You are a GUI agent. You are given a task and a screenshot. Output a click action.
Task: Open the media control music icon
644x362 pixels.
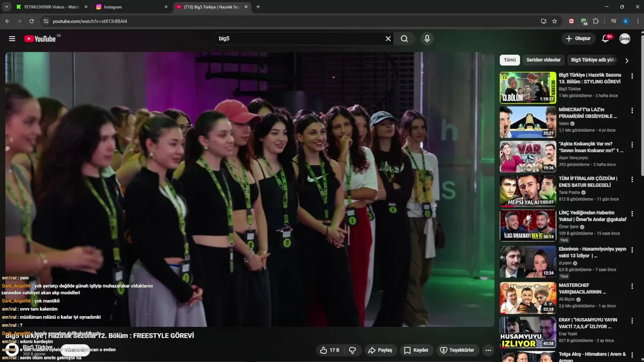click(613, 21)
